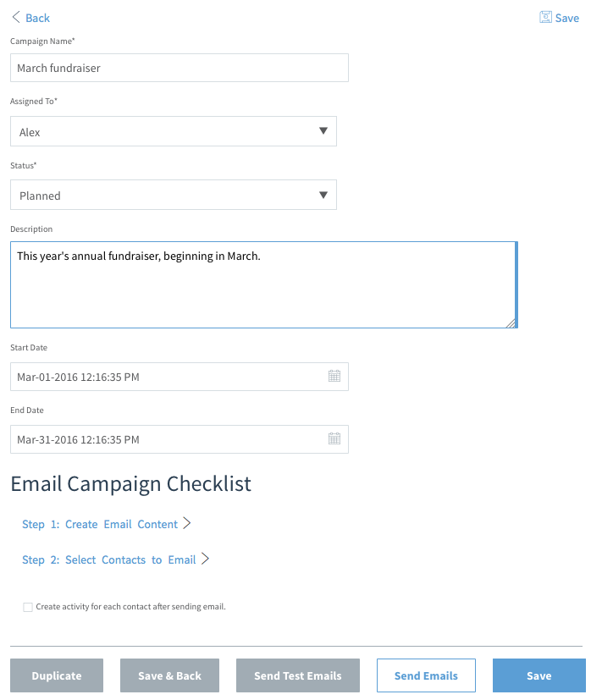Open the End Date calendar picker icon
This screenshot has width=591, height=700.
click(x=334, y=438)
